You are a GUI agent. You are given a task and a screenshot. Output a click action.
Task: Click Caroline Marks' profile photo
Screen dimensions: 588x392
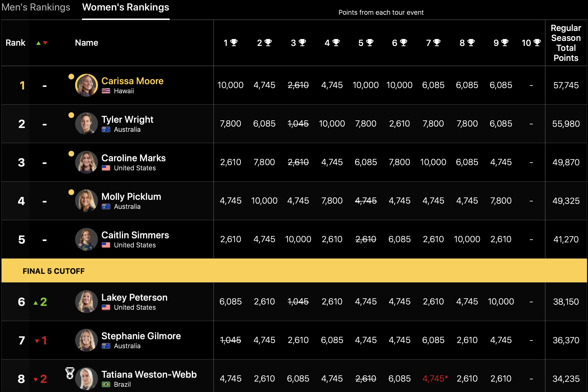coord(87,162)
